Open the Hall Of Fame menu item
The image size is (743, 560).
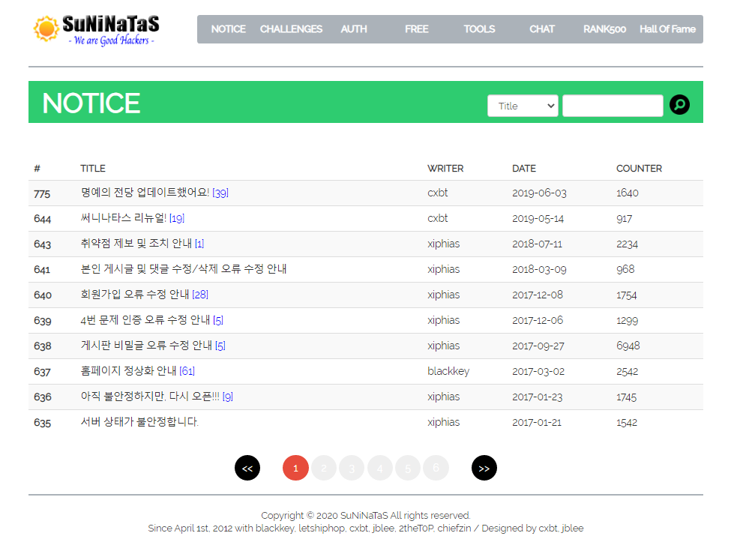coord(667,29)
